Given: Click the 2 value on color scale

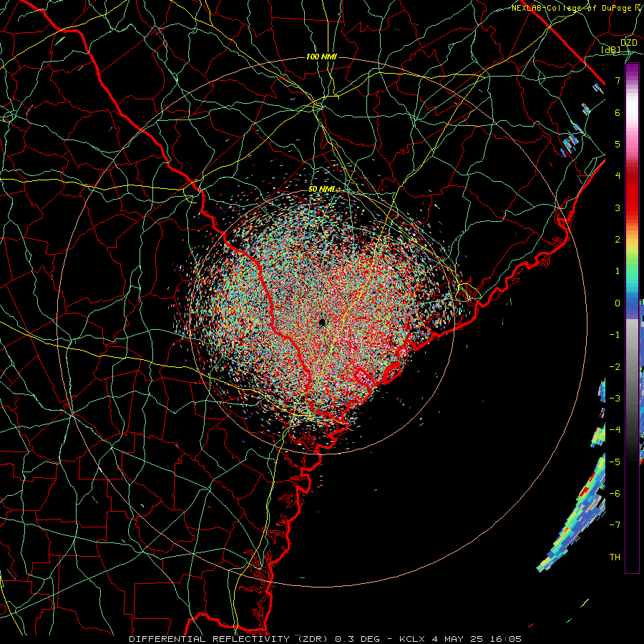Looking at the screenshot, I should tap(618, 240).
